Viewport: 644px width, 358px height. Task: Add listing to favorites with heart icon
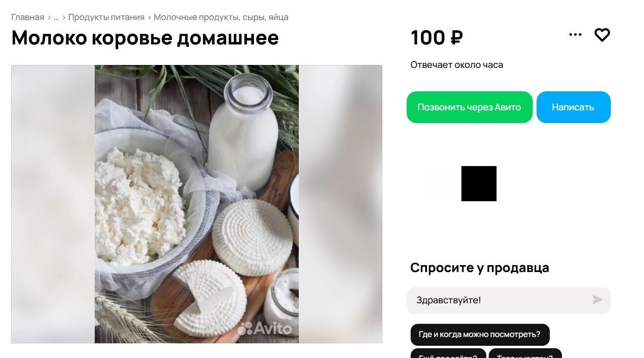pos(602,35)
